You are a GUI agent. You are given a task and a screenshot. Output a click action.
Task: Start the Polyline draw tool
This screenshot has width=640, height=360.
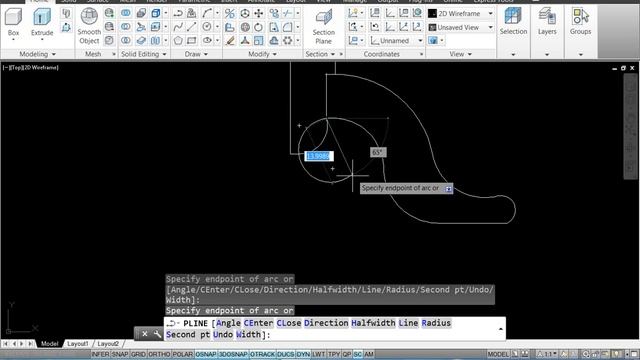pos(178,13)
